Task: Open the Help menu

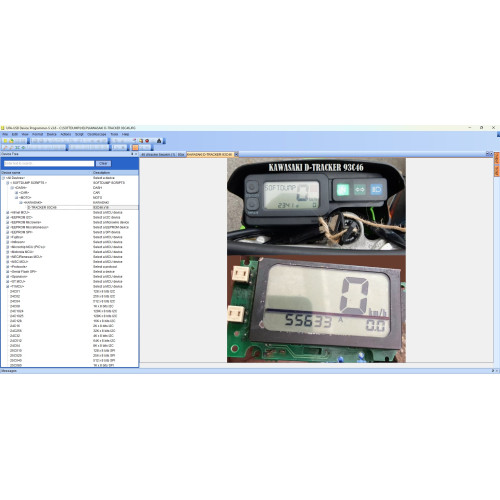Action: click(x=125, y=134)
